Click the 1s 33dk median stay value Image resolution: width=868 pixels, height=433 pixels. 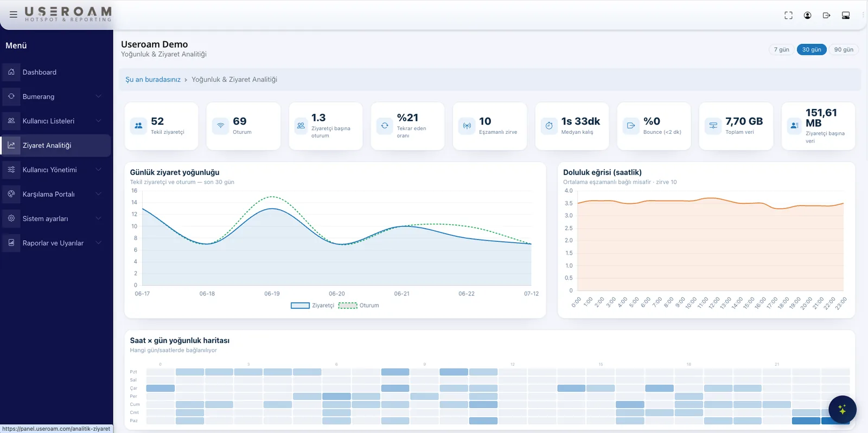click(x=580, y=121)
